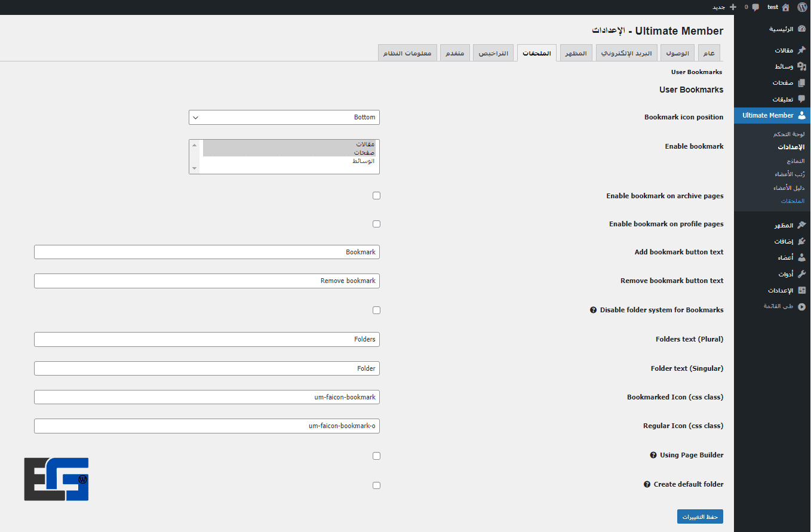Tick the Create default folder checkbox

pyautogui.click(x=376, y=485)
